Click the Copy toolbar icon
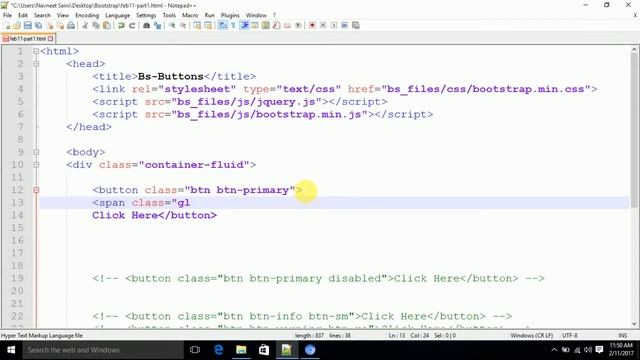640x360 pixels. (96, 25)
